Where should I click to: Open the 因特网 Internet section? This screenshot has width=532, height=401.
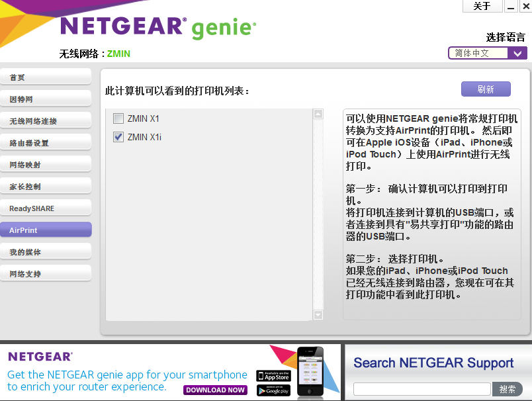point(46,99)
